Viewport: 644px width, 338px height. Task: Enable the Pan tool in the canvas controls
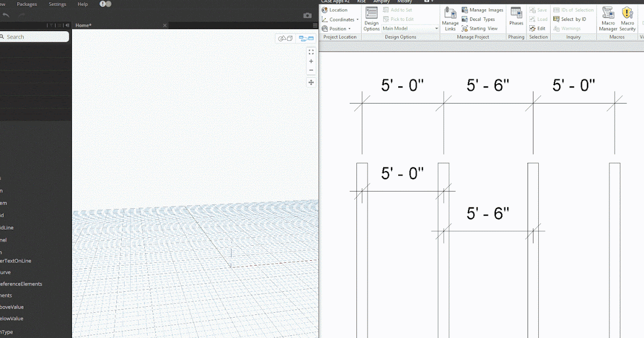pos(311,82)
